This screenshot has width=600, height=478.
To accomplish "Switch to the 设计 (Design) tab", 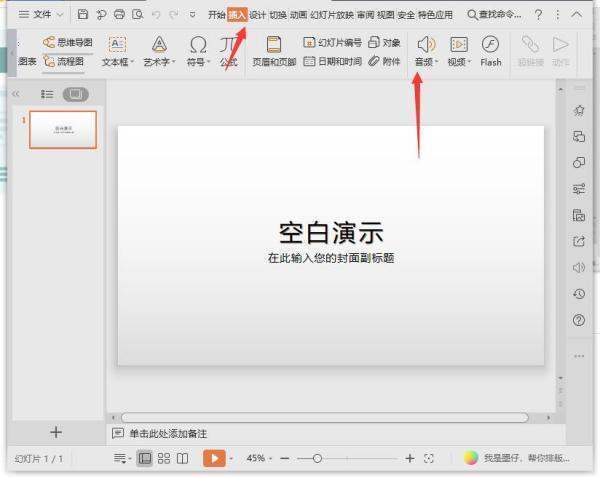I will pos(257,15).
